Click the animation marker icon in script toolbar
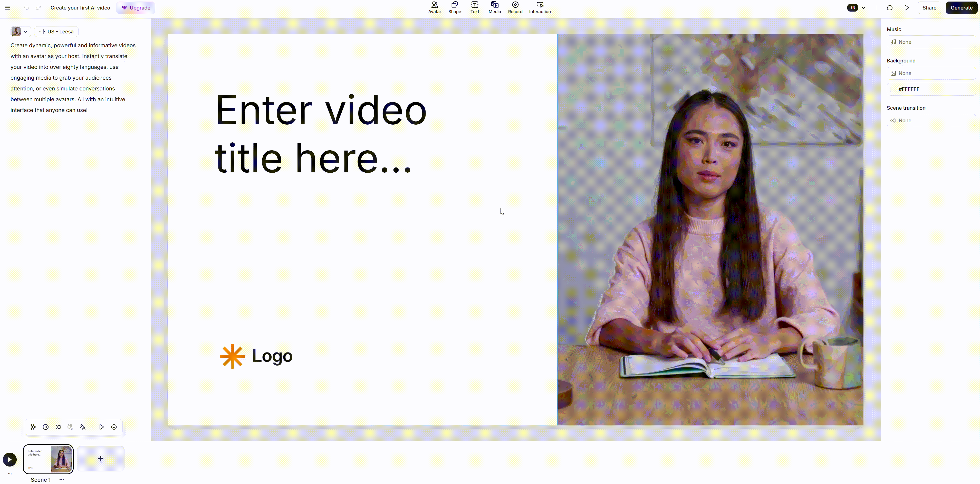980x484 pixels. [x=58, y=427]
